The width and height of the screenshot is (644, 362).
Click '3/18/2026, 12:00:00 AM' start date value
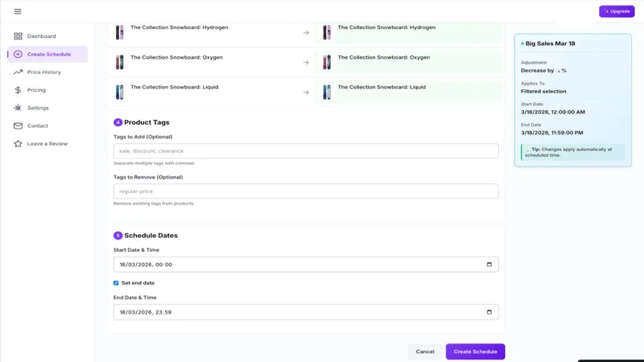pyautogui.click(x=553, y=112)
